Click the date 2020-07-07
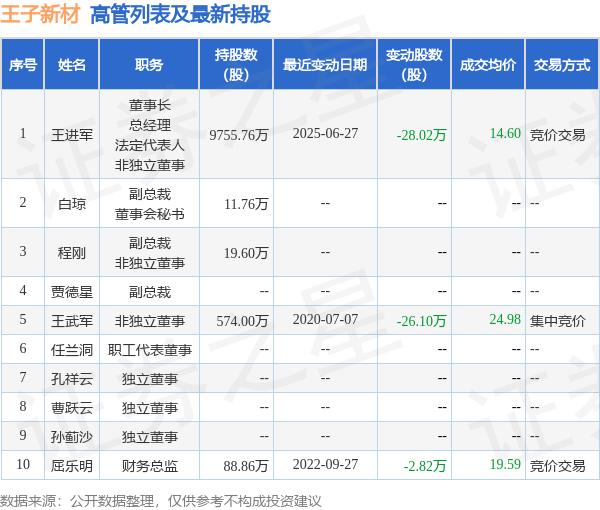This screenshot has width=600, height=510. coord(325,319)
